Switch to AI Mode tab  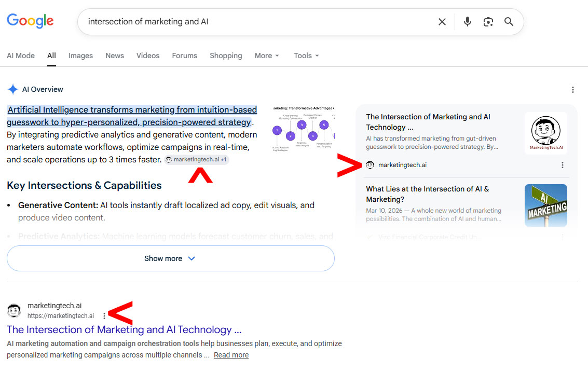[x=21, y=56]
